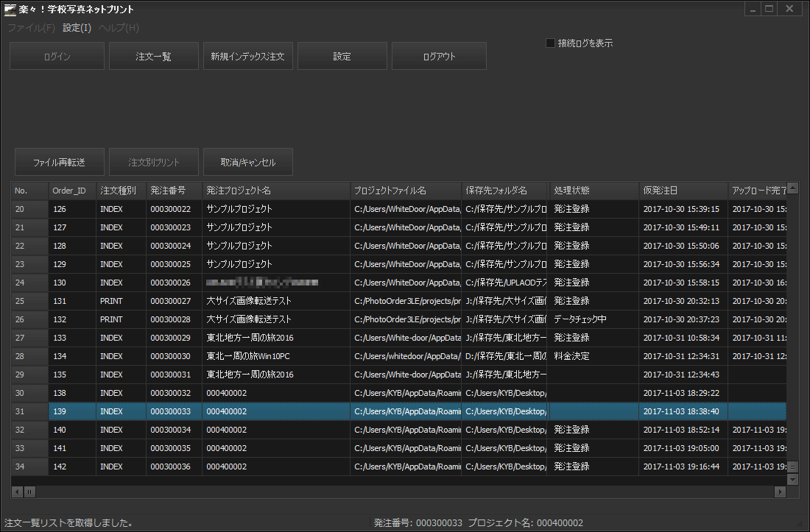Click Order_ID 128 cell

click(72, 246)
